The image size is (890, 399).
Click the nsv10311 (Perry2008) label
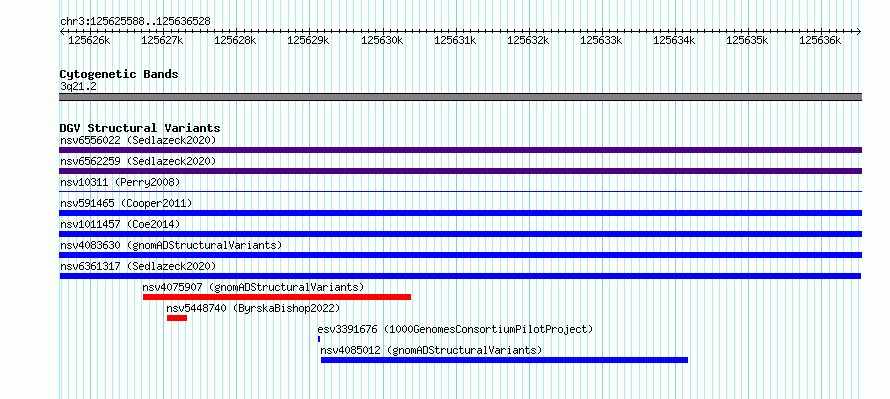[120, 182]
